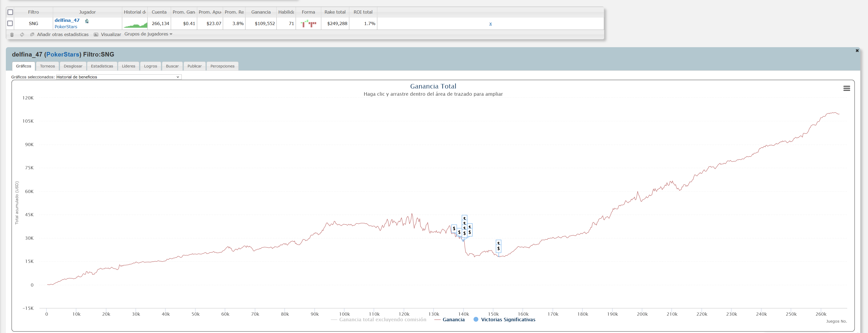This screenshot has height=333, width=868.
Task: Toggle the select-all header checkbox
Action: click(10, 12)
